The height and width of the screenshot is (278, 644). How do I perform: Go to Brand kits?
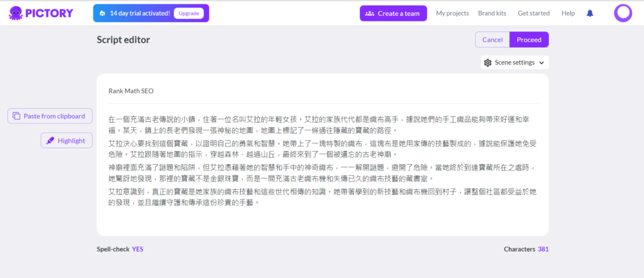493,13
